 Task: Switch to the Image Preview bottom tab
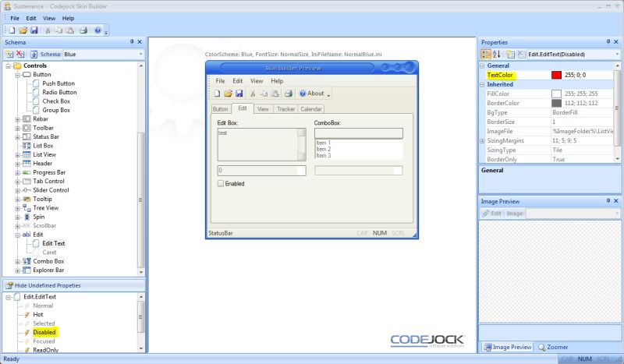pos(508,347)
